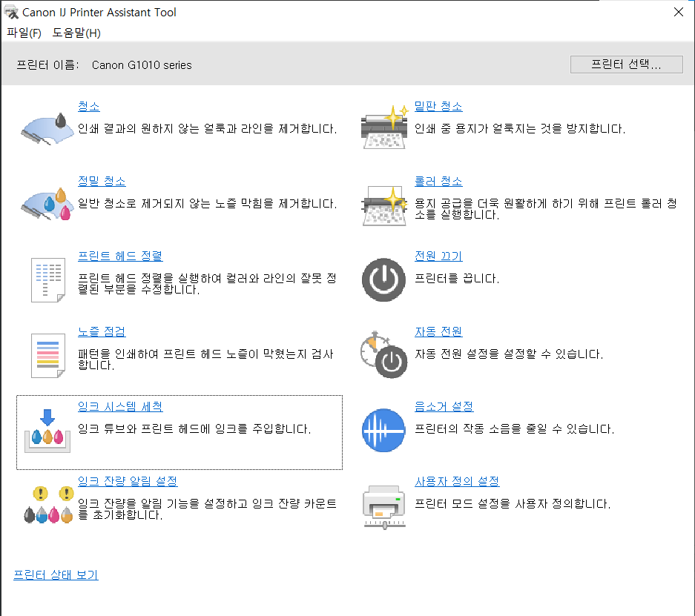The height and width of the screenshot is (616, 695).
Task: Click the 롤러 청소 roller cleaning icon
Action: (x=384, y=205)
